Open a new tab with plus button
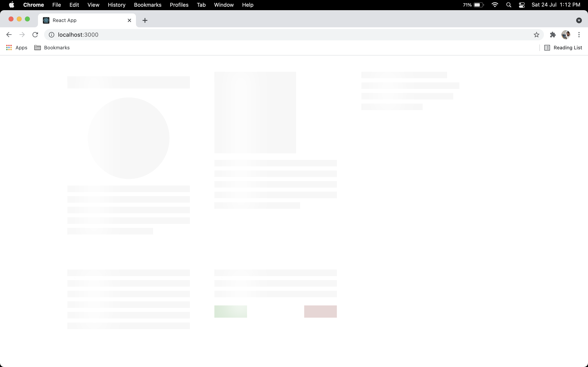Image resolution: width=588 pixels, height=367 pixels. click(145, 20)
